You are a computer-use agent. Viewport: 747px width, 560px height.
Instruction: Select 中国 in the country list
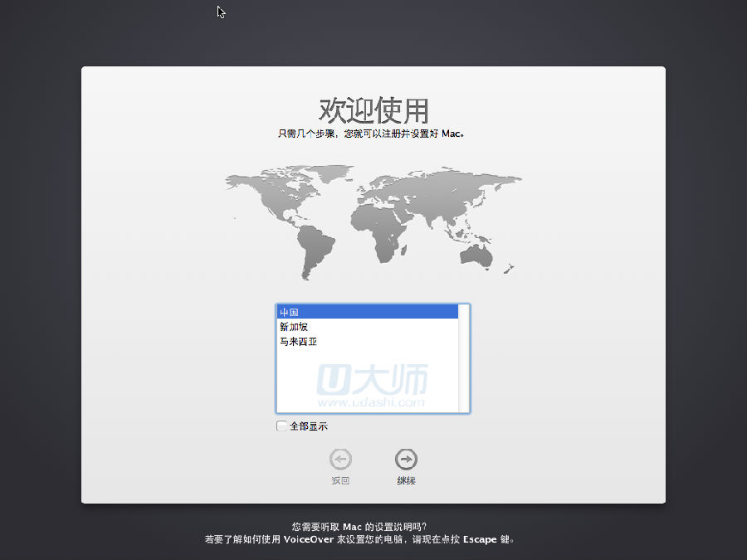(x=289, y=312)
